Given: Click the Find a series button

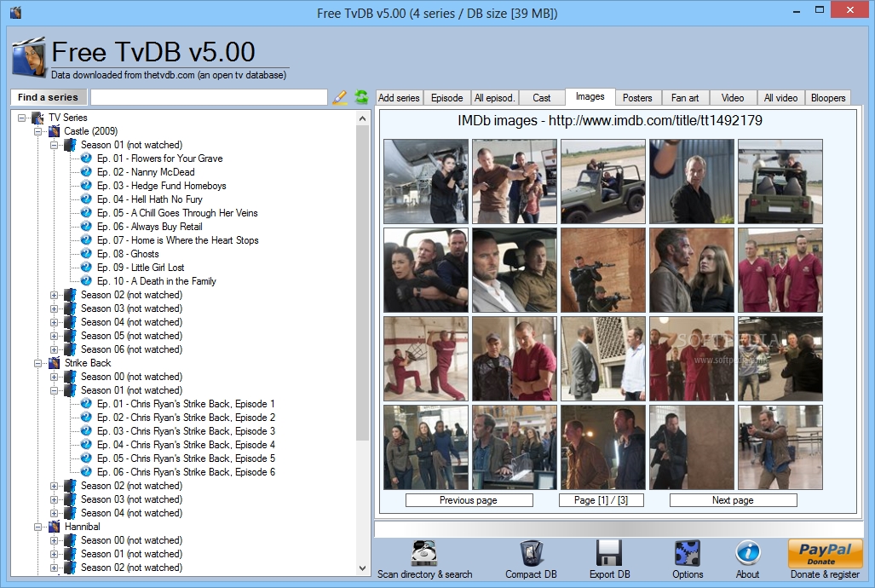Looking at the screenshot, I should click(x=48, y=97).
